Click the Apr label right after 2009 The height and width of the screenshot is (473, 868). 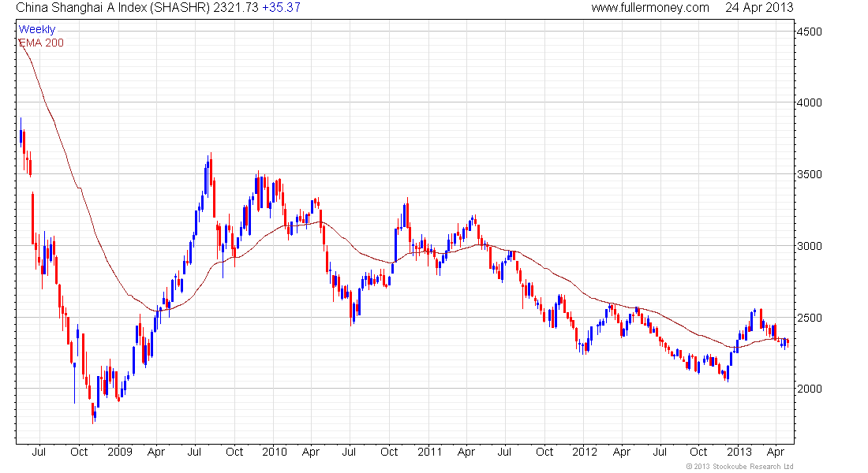(156, 452)
